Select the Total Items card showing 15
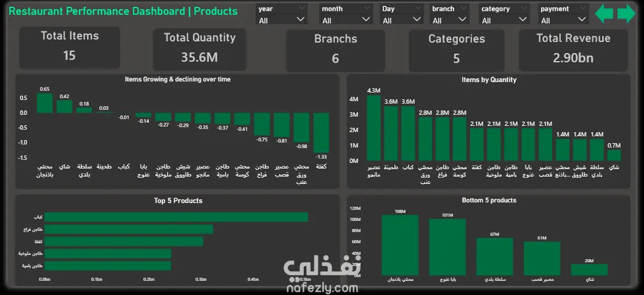Viewport: 644px width, 295px height. (70, 48)
